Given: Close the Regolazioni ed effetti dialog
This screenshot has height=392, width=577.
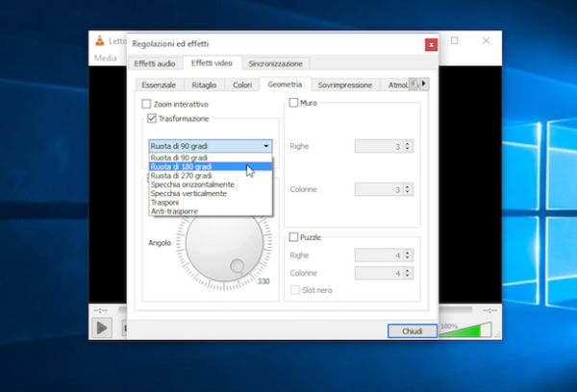Looking at the screenshot, I should click(x=430, y=43).
